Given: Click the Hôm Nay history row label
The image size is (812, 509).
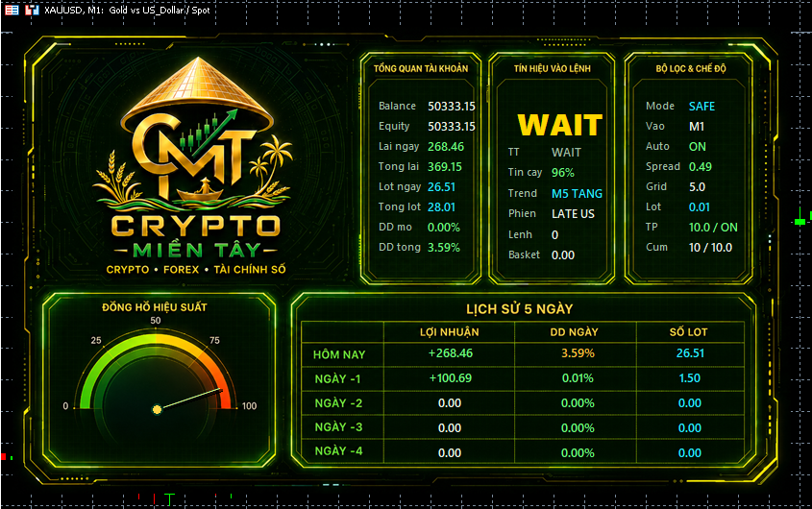Looking at the screenshot, I should [339, 354].
